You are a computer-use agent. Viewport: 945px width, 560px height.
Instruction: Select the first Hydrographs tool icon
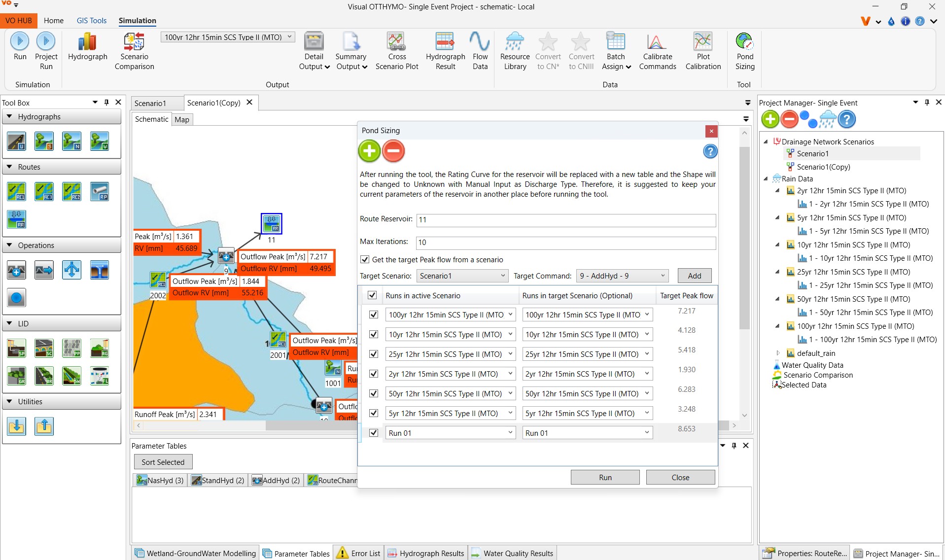coord(16,141)
